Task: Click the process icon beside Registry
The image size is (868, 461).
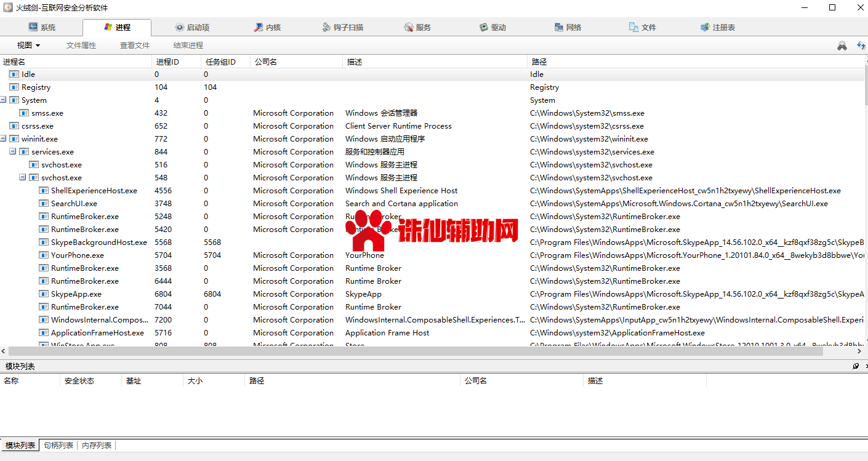Action: pyautogui.click(x=14, y=87)
